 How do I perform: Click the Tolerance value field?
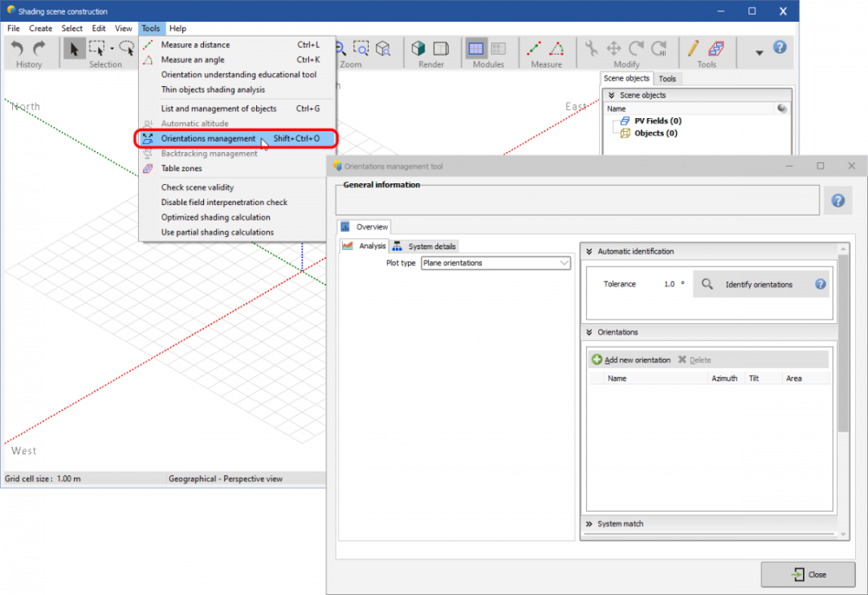pyautogui.click(x=669, y=284)
